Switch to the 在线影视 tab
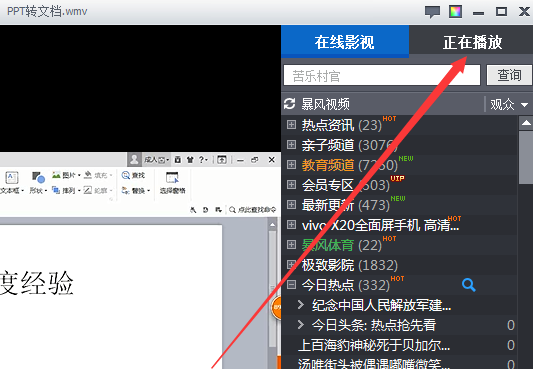The width and height of the screenshot is (533, 369). pos(345,41)
